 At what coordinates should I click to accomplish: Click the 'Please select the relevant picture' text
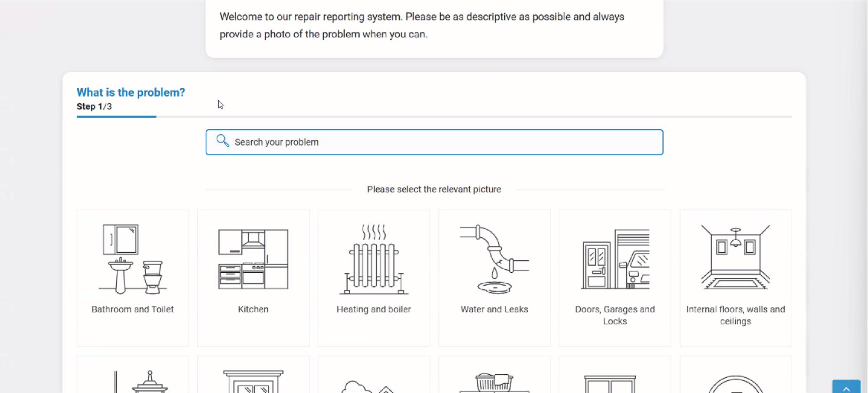point(434,189)
